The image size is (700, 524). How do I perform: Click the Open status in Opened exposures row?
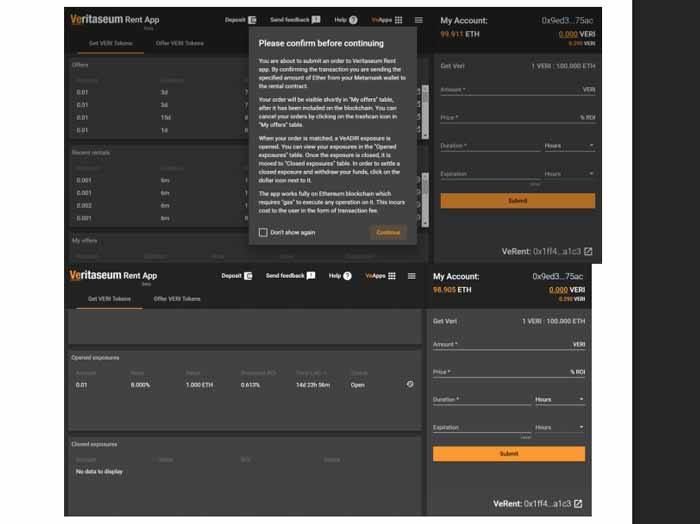pyautogui.click(x=357, y=385)
